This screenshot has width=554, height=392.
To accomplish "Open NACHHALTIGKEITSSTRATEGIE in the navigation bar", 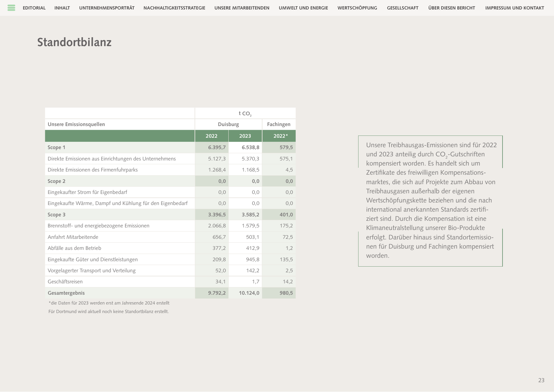I will pyautogui.click(x=174, y=8).
